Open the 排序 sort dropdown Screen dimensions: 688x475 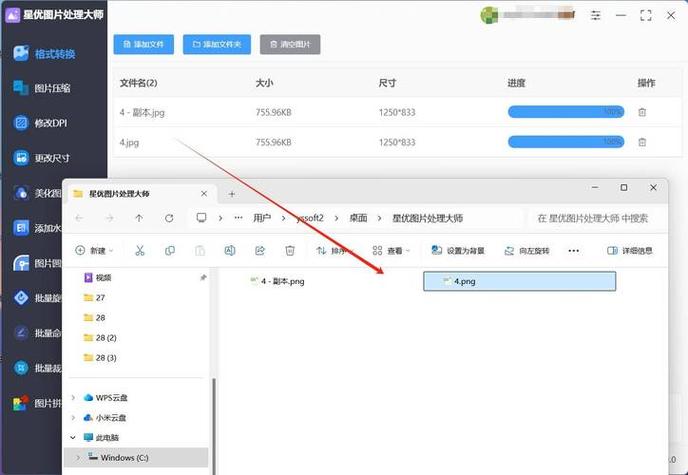pos(335,250)
